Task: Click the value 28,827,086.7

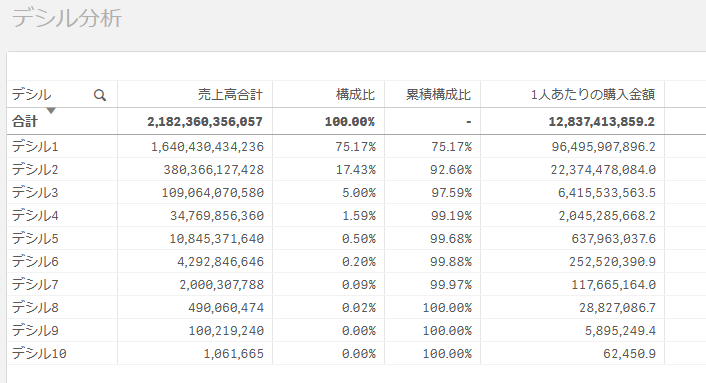Action: pos(617,308)
